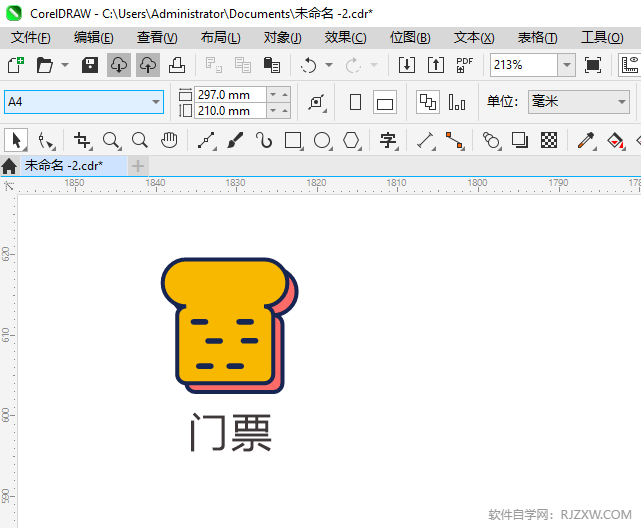Switch page to landscape orientation
Image resolution: width=641 pixels, height=528 pixels.
pyautogui.click(x=385, y=102)
